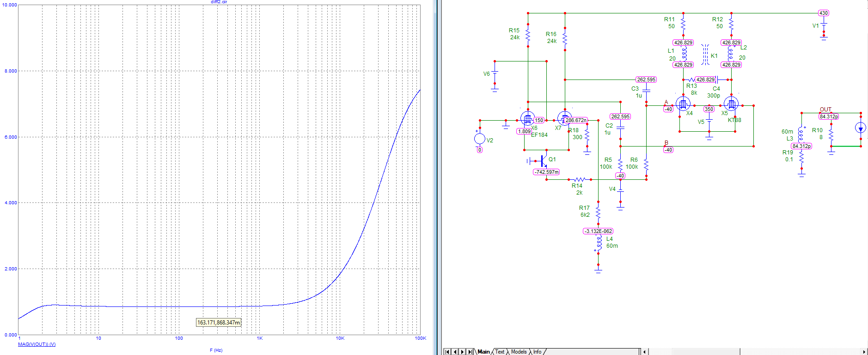Viewport: 868px width, 355px height.
Task: Click the 24k value under R15
Action: coord(515,37)
